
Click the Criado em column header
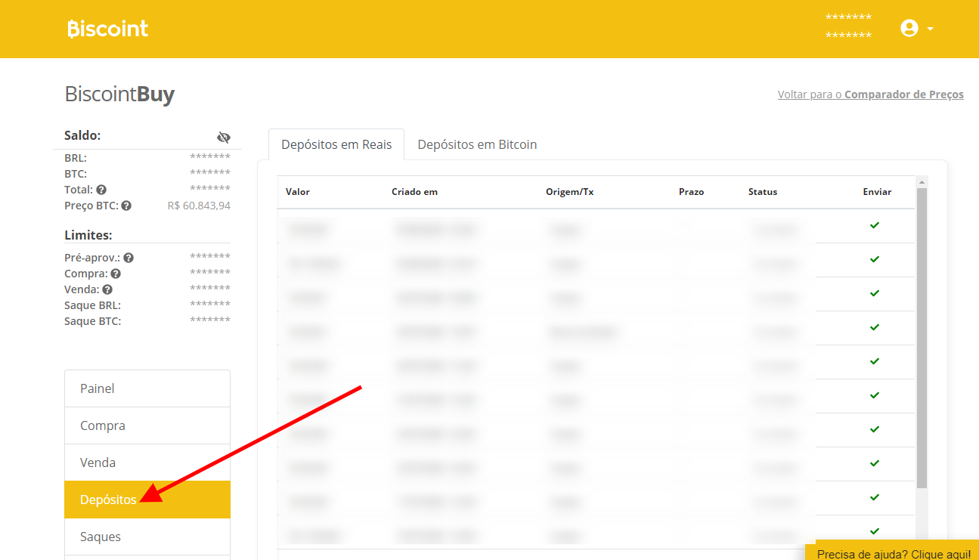pos(414,192)
